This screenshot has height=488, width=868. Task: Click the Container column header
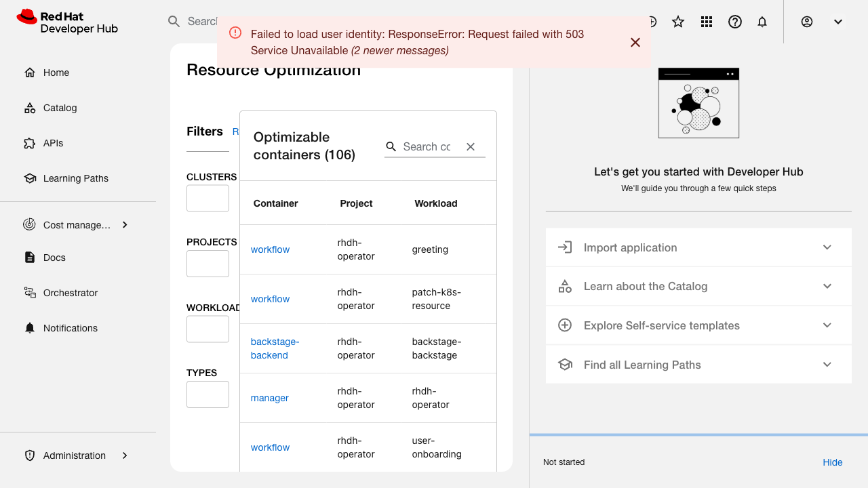coord(275,203)
